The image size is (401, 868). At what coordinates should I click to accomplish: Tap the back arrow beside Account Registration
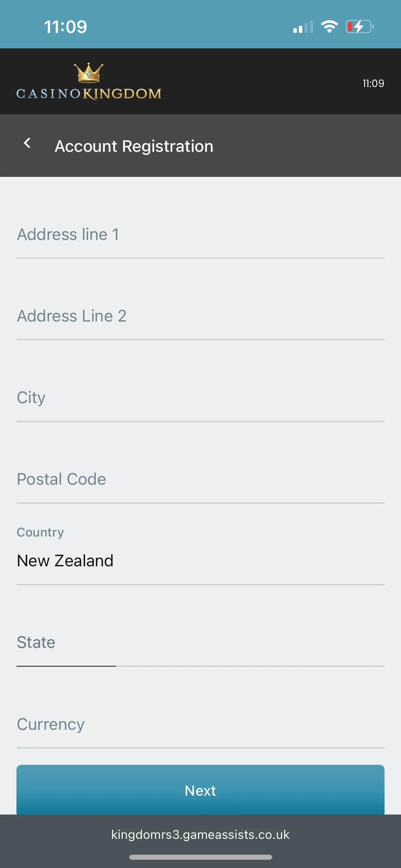[x=27, y=143]
